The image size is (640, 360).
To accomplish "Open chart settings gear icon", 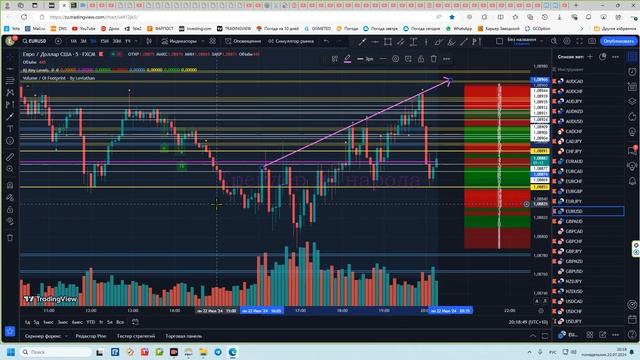I will tap(567, 41).
